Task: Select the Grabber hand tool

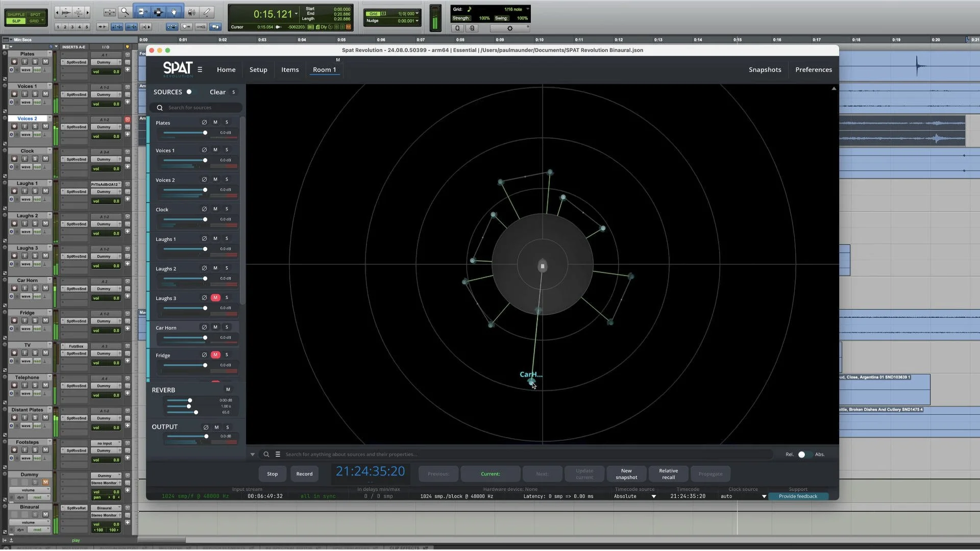Action: pyautogui.click(x=174, y=12)
